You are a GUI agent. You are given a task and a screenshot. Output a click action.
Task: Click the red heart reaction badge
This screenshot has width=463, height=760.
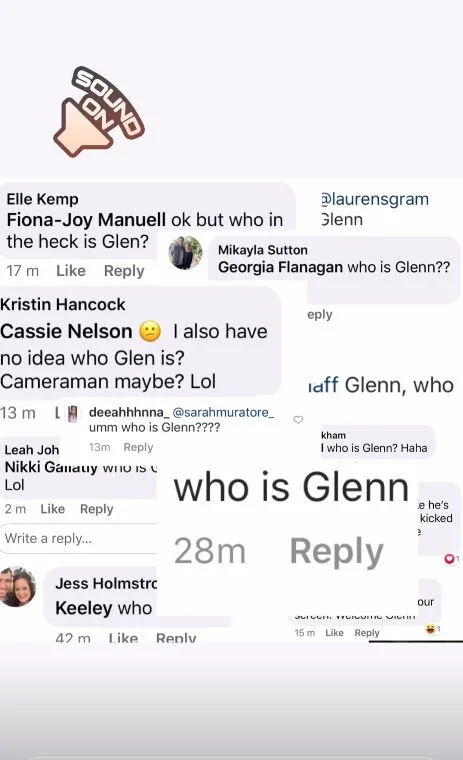[x=451, y=559]
